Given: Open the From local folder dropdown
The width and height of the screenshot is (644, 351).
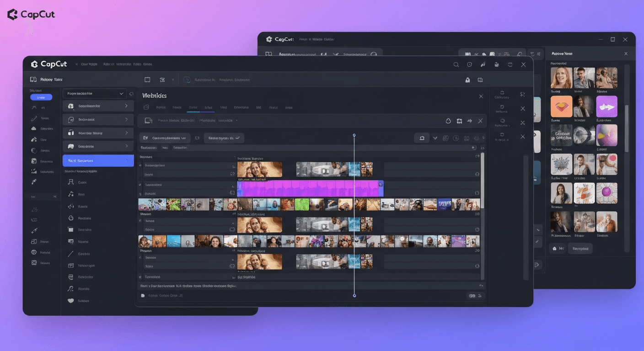Looking at the screenshot, I should tap(95, 93).
